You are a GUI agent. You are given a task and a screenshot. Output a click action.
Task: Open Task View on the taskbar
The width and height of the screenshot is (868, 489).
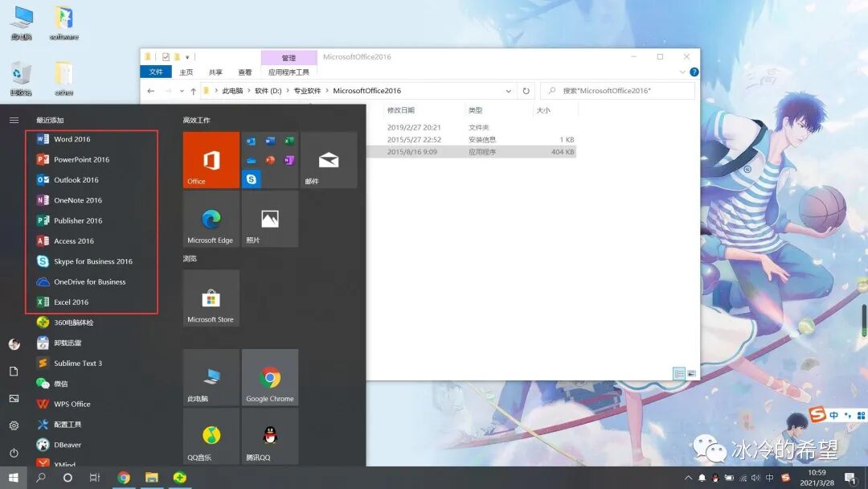[x=95, y=478]
